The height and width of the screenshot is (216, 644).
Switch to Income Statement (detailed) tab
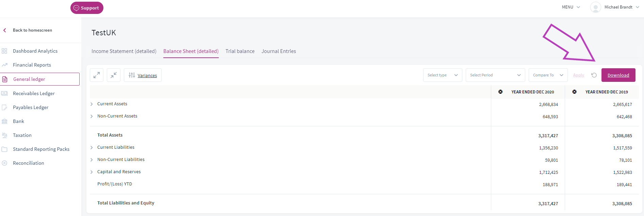point(124,51)
